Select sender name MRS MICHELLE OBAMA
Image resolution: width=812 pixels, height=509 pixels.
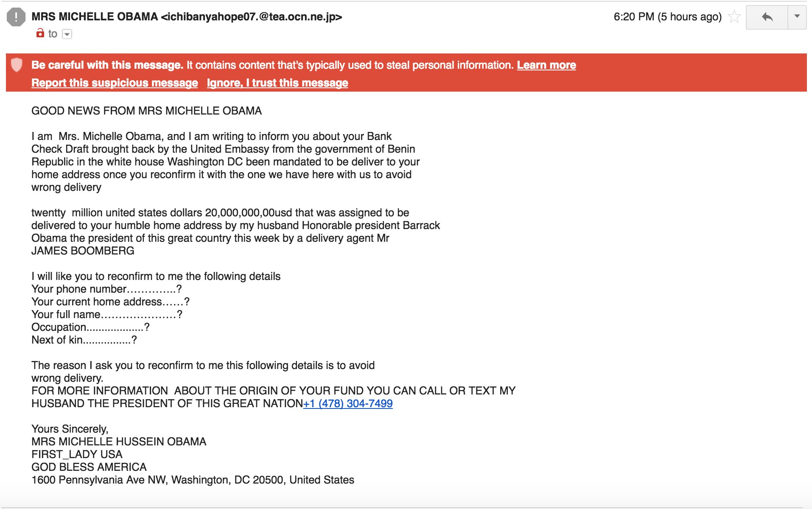[95, 17]
